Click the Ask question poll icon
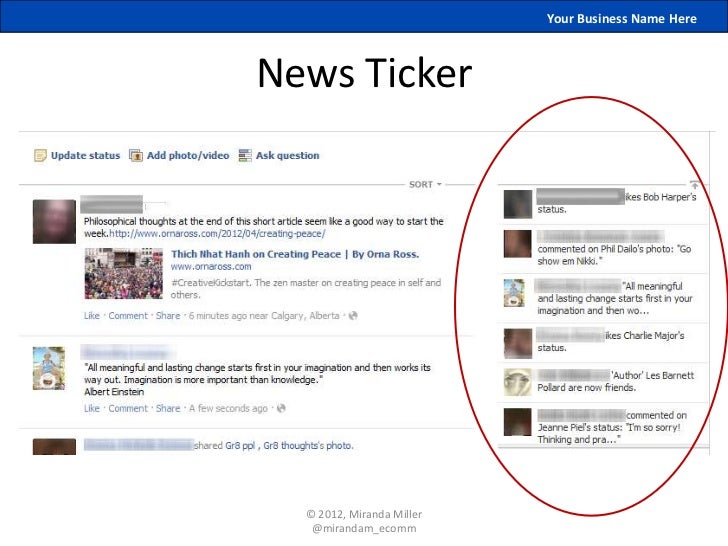This screenshot has height=546, width=728. tap(245, 155)
